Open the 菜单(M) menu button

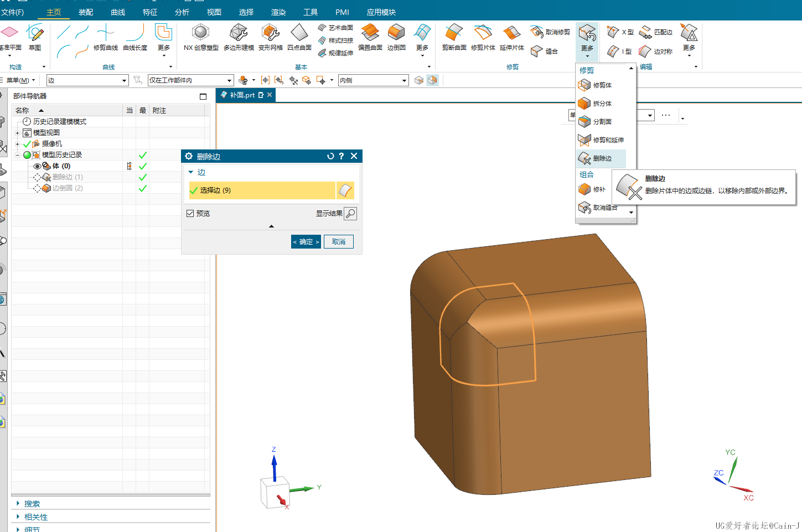[x=20, y=80]
